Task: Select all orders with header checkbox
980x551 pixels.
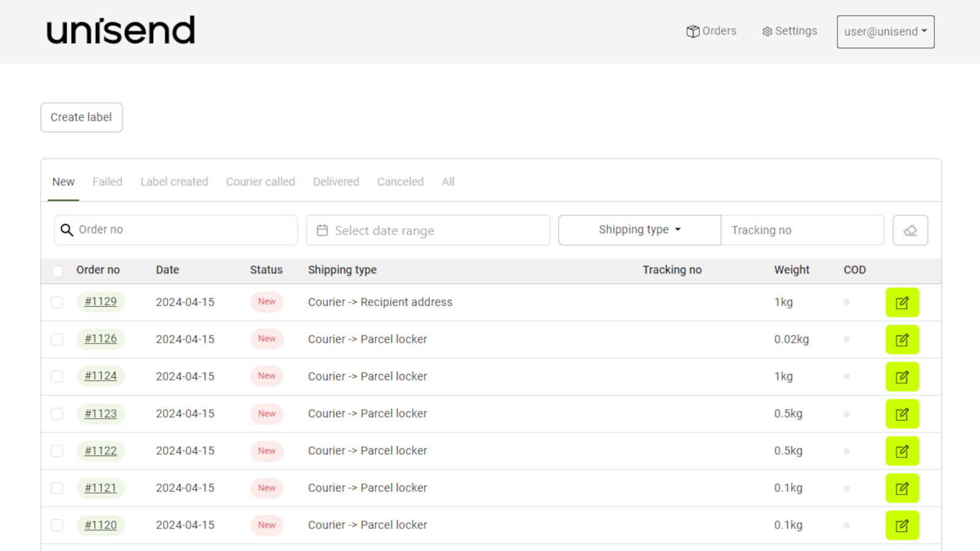Action: pos(57,270)
